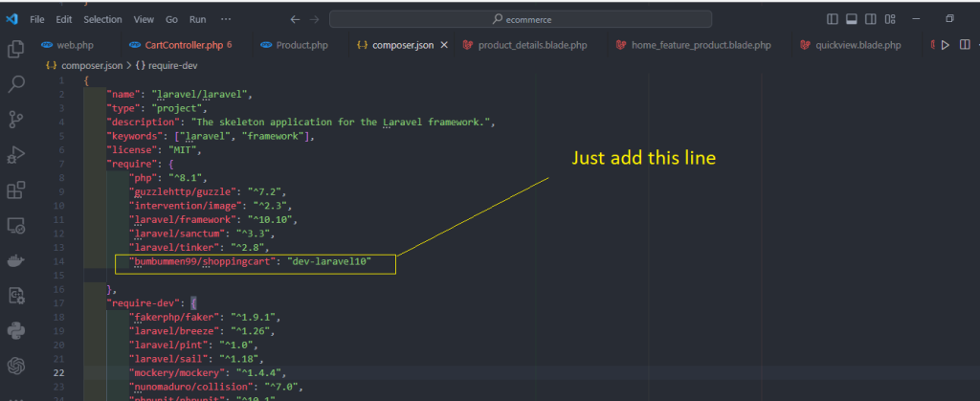This screenshot has width=980, height=401.
Task: Split the editor to the right
Action: pos(965,45)
